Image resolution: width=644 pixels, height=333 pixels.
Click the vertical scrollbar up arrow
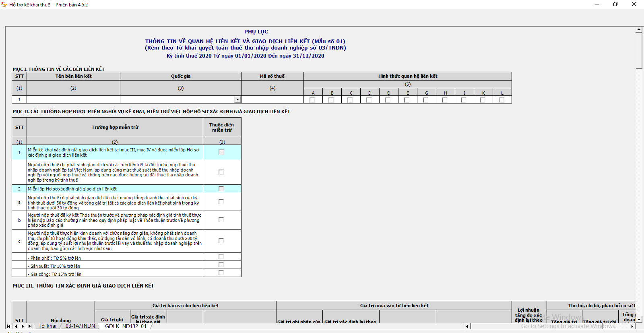(639, 29)
